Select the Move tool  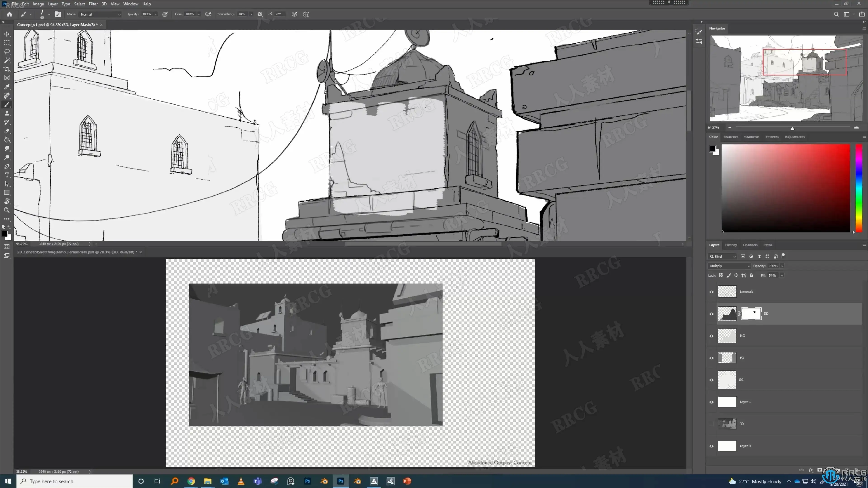click(x=7, y=34)
